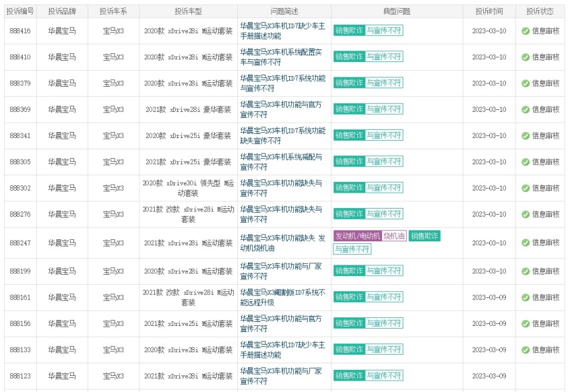Click the 与宣传不符 tag in row 888123
This screenshot has width=568, height=392.
383,375
